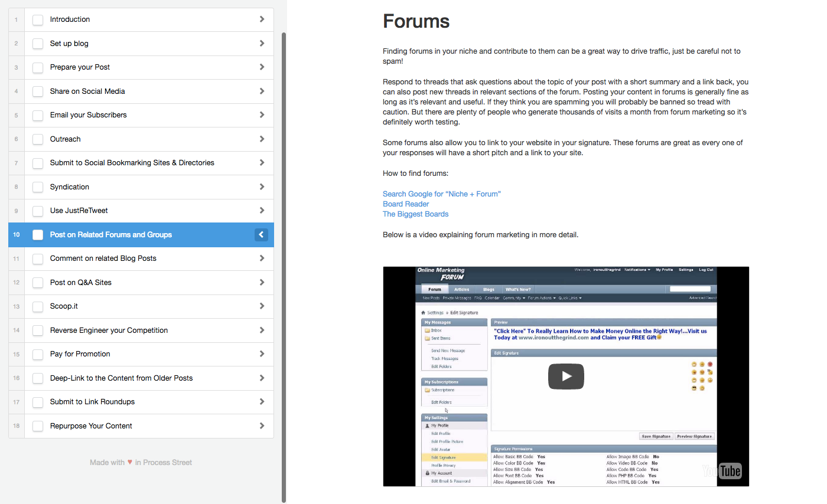Click chevron next to Pay for Promotion
The width and height of the screenshot is (827, 504).
(262, 354)
